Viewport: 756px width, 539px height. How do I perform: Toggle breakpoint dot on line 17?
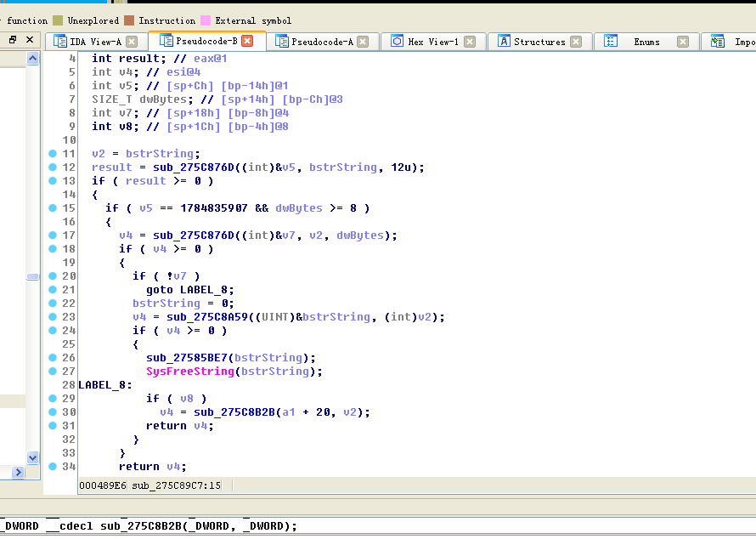[53, 235]
